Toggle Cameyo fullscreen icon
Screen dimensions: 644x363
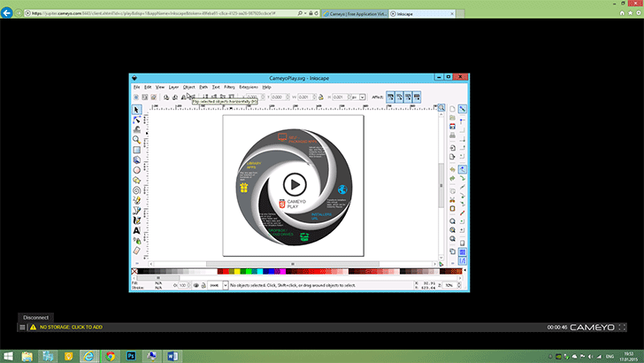[622, 328]
